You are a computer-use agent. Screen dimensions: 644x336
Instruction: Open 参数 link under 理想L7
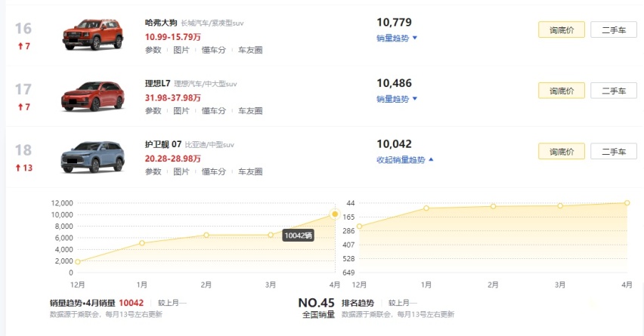[153, 111]
